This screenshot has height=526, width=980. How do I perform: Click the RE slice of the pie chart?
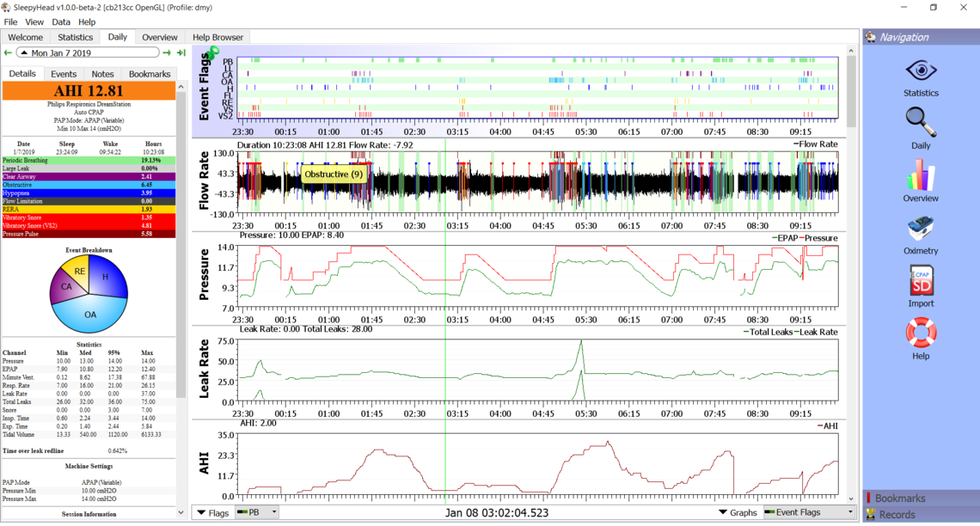point(79,270)
